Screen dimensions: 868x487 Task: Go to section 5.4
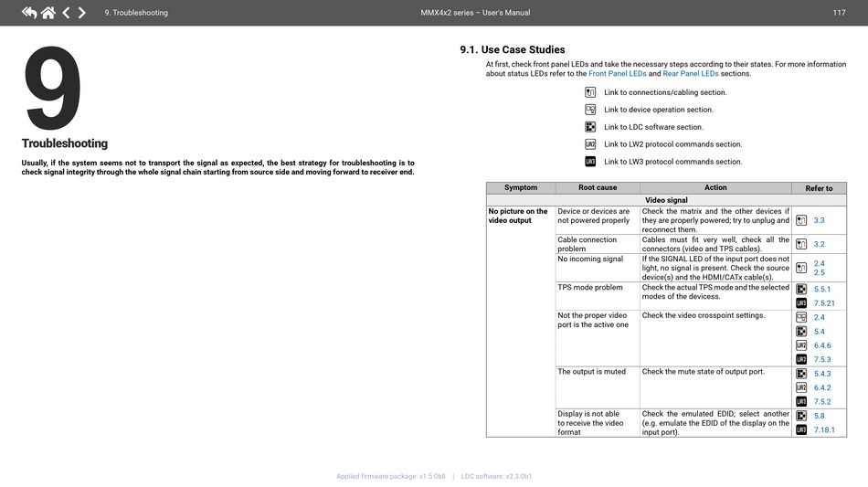pos(819,332)
